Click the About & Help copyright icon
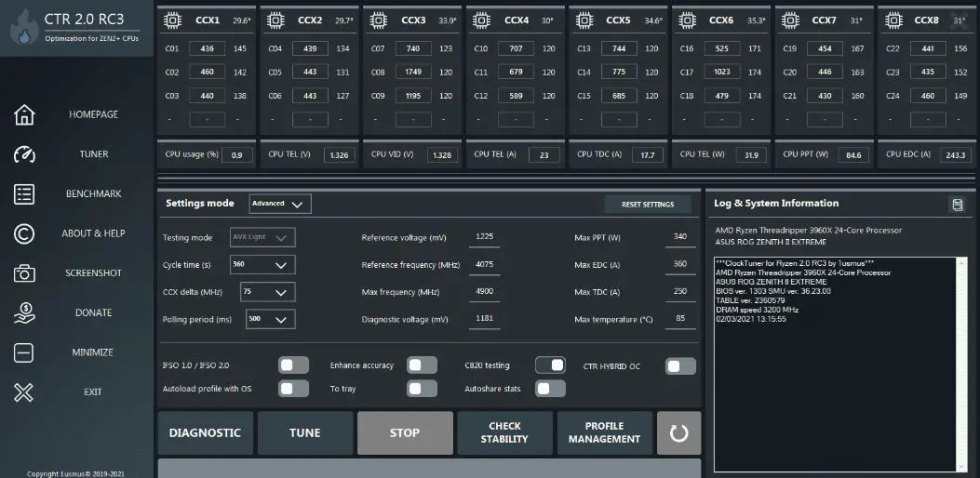Viewport: 980px width, 478px height. [24, 233]
